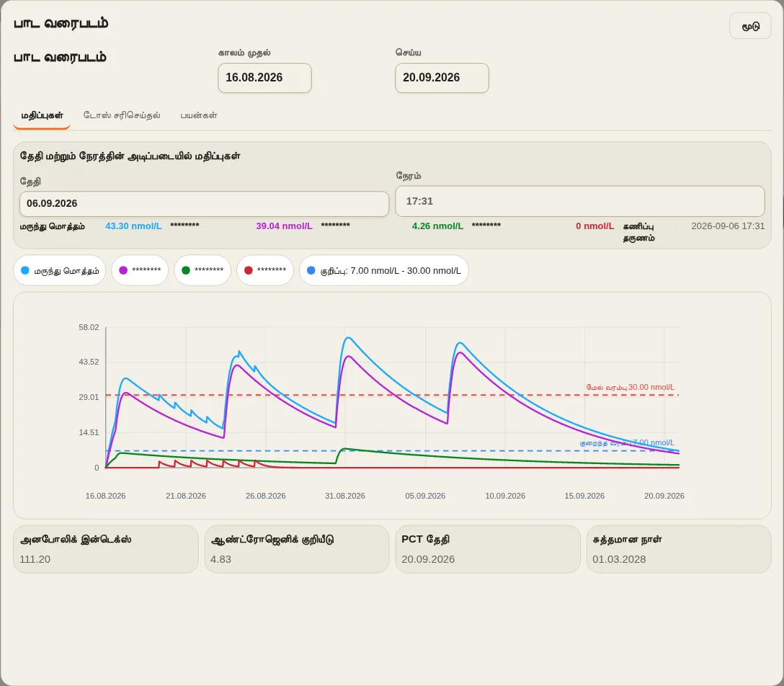This screenshot has height=686, width=784.
Task: Toggle the குறிப்பு 7.00 - 30.00 nmol/L chip
Action: click(x=383, y=270)
